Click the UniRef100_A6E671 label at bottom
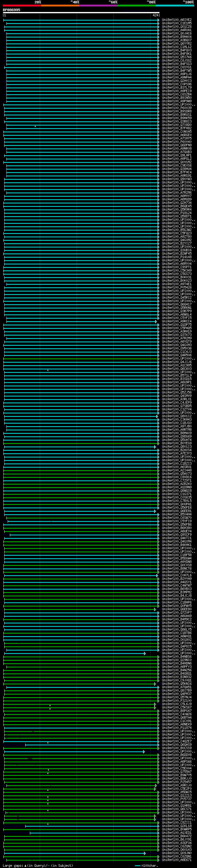The height and width of the screenshot is (868, 197). pyautogui.click(x=176, y=860)
